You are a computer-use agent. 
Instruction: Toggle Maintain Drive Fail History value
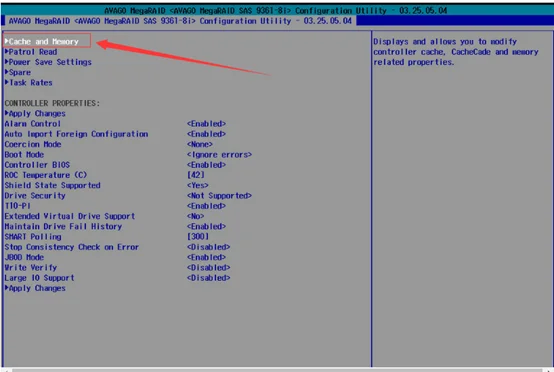point(206,226)
